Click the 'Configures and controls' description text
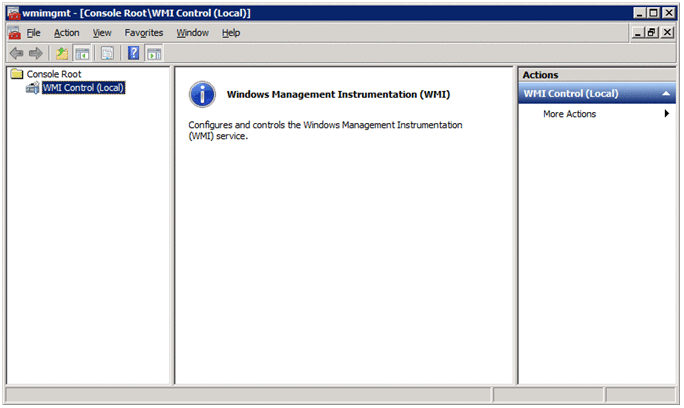Image resolution: width=684 pixels, height=408 pixels. (x=325, y=130)
